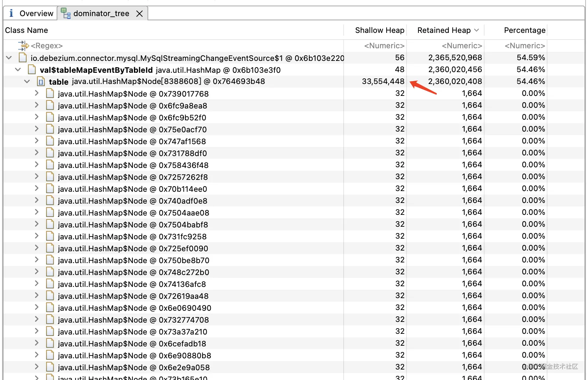Click the object icon for MySqlStreamingChangeEventSource$1

[x=22, y=58]
